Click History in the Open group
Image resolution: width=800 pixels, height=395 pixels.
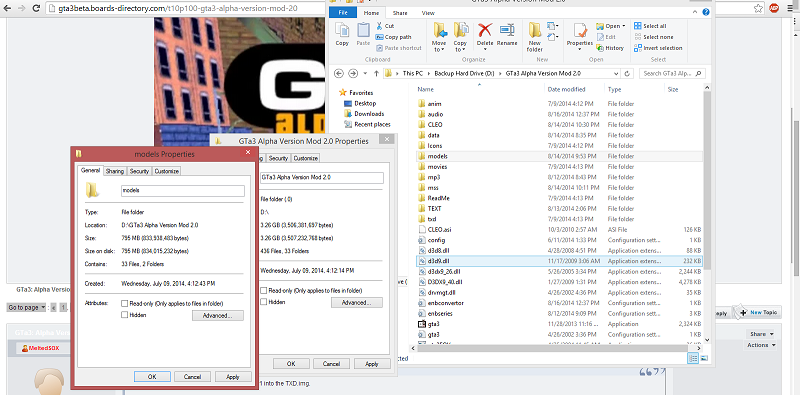click(610, 48)
